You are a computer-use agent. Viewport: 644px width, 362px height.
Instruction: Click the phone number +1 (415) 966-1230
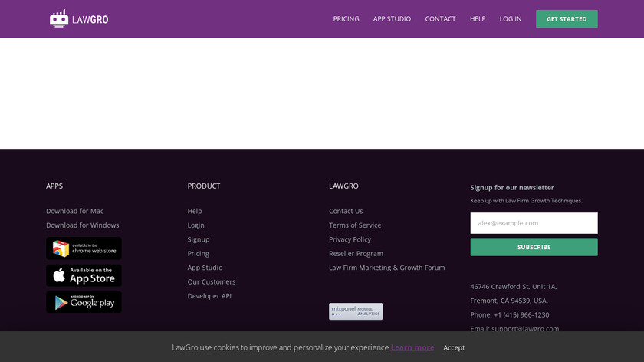(x=521, y=314)
